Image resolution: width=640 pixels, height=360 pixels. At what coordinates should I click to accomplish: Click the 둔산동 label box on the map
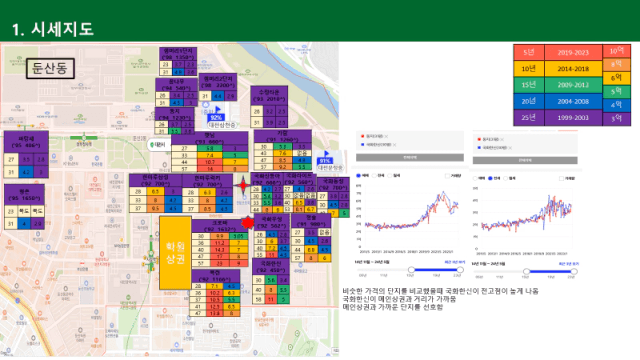tap(50, 68)
